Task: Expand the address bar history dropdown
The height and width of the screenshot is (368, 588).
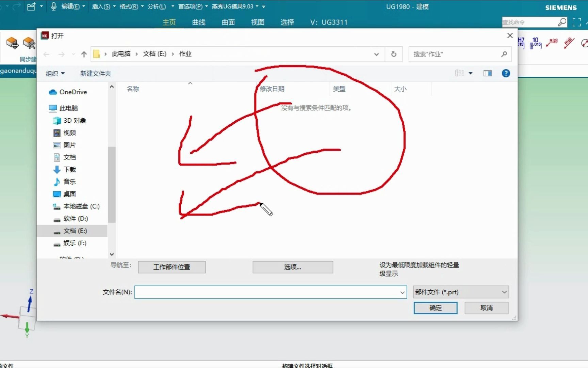Action: tap(376, 54)
